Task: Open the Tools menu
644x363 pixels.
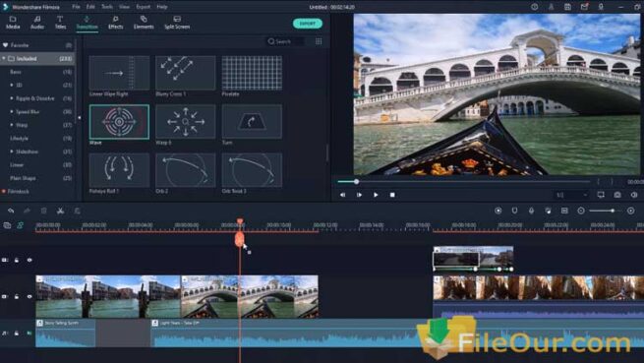Action: click(107, 7)
